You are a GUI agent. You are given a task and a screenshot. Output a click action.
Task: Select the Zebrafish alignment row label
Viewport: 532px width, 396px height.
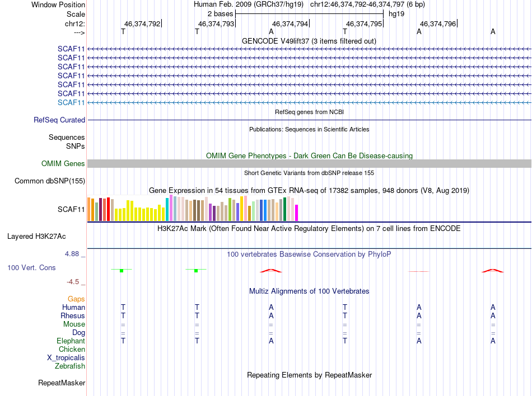pos(70,366)
